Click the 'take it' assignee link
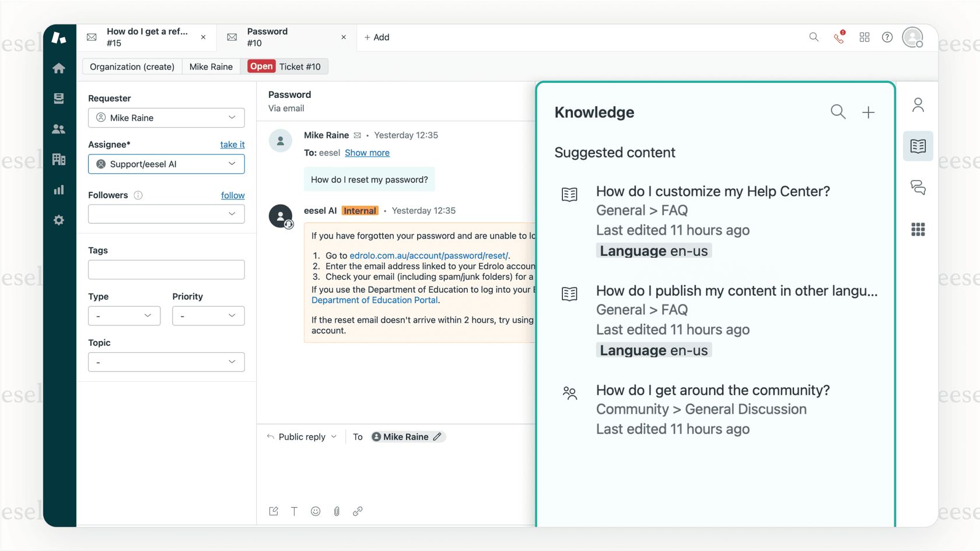Viewport: 980px width, 551px height. [232, 144]
